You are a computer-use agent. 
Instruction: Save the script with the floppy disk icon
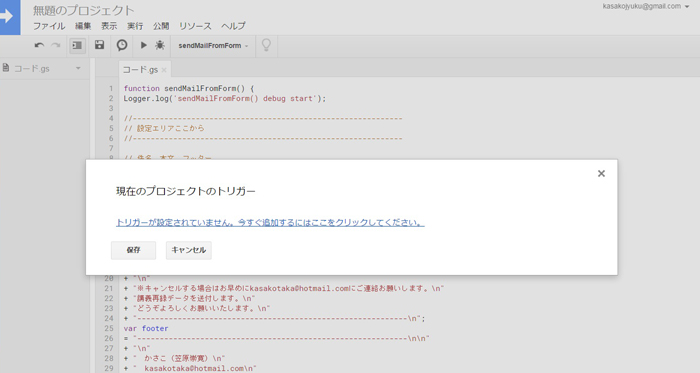(100, 45)
